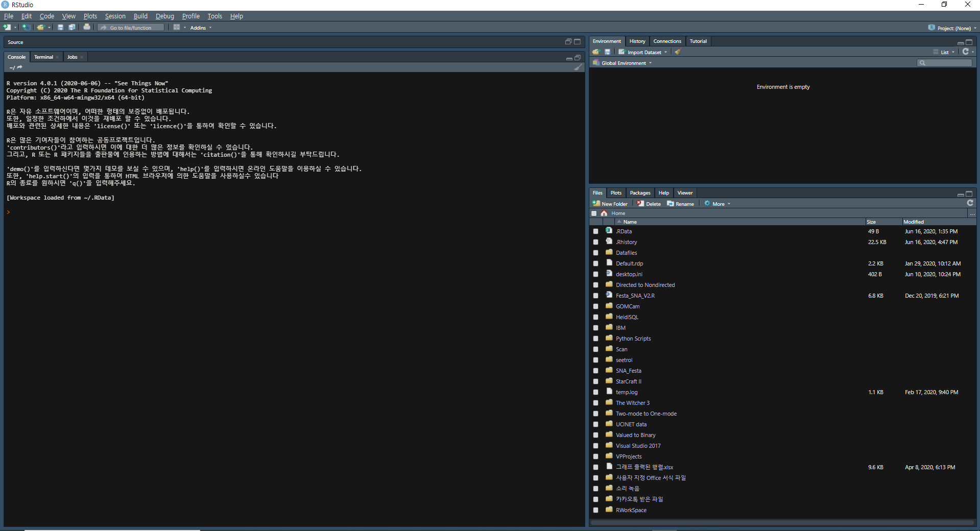Click the Save workspace icon in the Environment pane
The width and height of the screenshot is (980, 531).
[x=607, y=52]
